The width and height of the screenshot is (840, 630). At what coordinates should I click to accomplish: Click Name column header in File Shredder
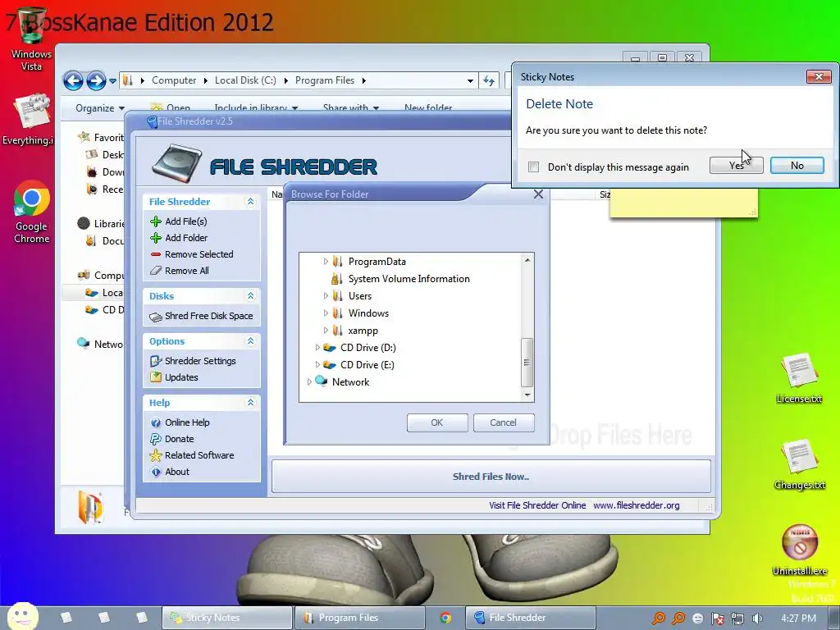tap(276, 194)
